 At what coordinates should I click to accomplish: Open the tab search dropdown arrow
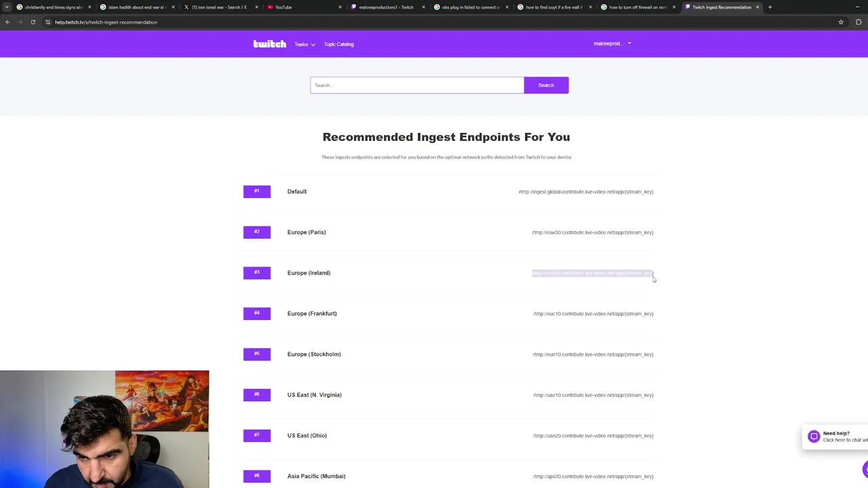[x=7, y=7]
